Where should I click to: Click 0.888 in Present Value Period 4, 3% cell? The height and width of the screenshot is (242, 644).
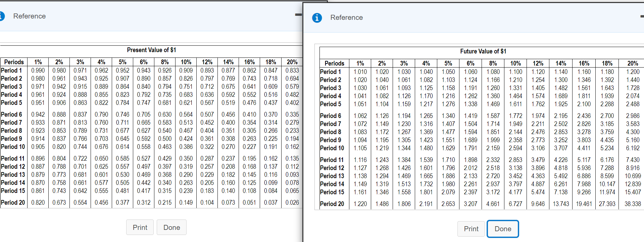tap(80, 94)
